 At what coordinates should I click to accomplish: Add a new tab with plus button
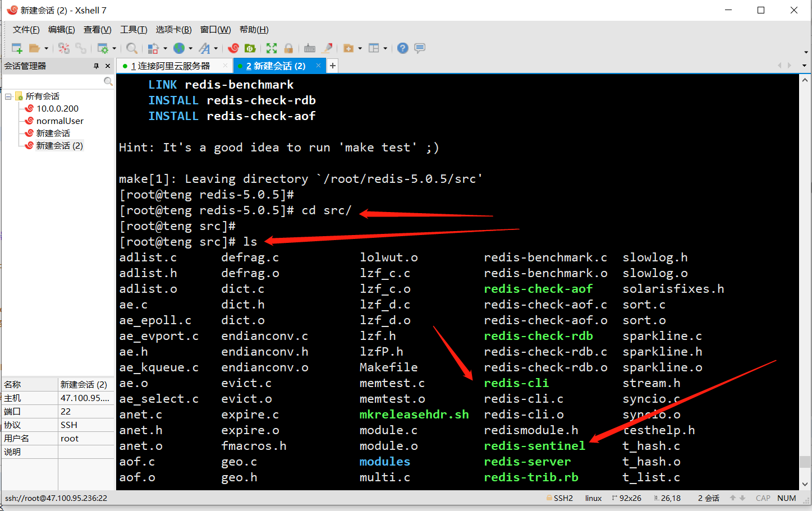(x=333, y=66)
